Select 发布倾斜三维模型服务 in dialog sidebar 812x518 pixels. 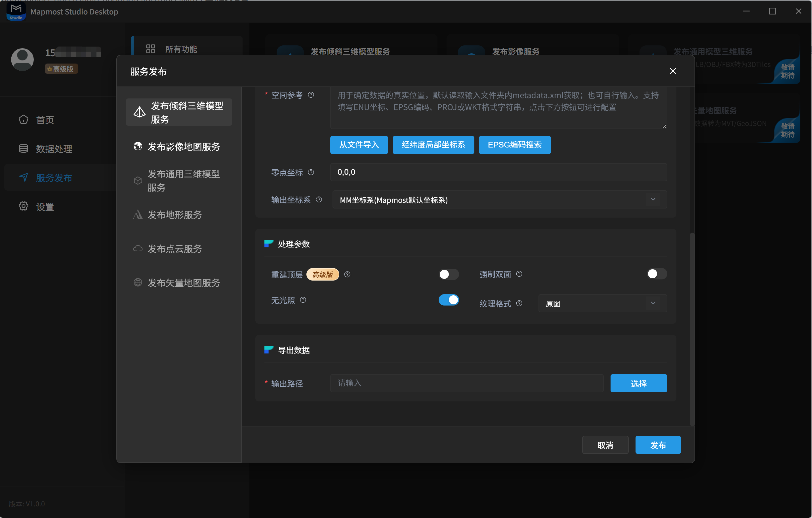179,112
